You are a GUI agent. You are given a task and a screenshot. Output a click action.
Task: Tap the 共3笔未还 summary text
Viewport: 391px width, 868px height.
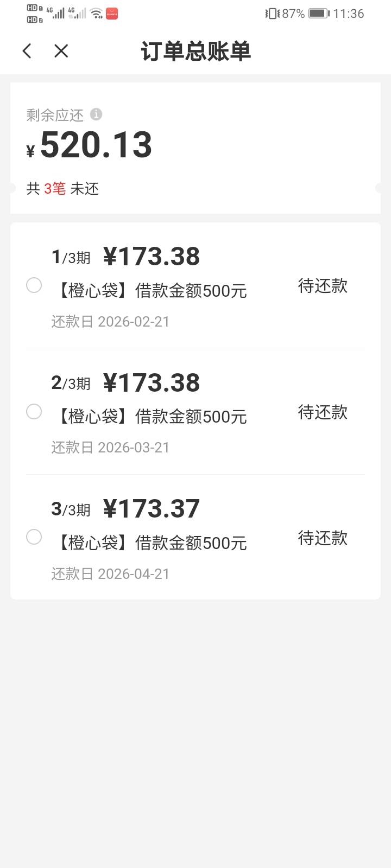62,189
